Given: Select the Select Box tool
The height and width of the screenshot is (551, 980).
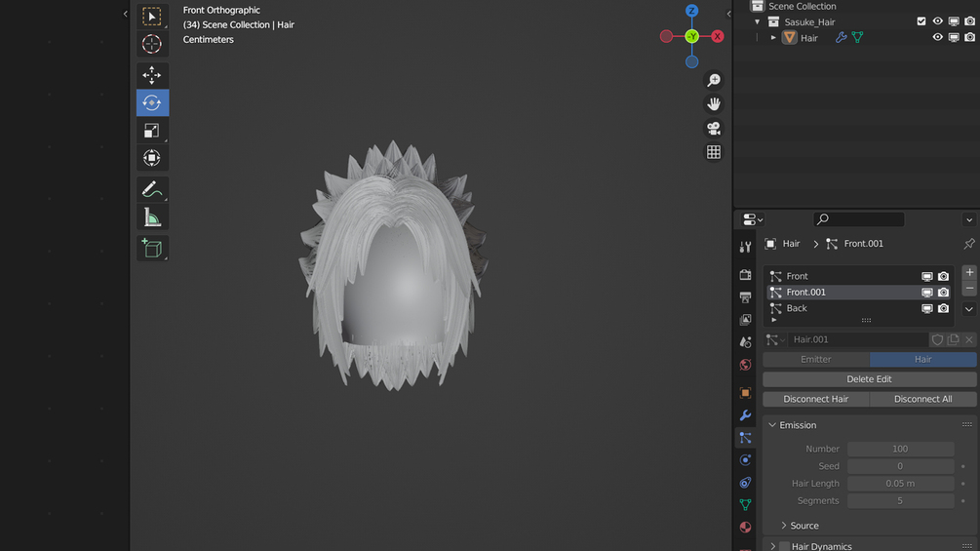Looking at the screenshot, I should 152,17.
